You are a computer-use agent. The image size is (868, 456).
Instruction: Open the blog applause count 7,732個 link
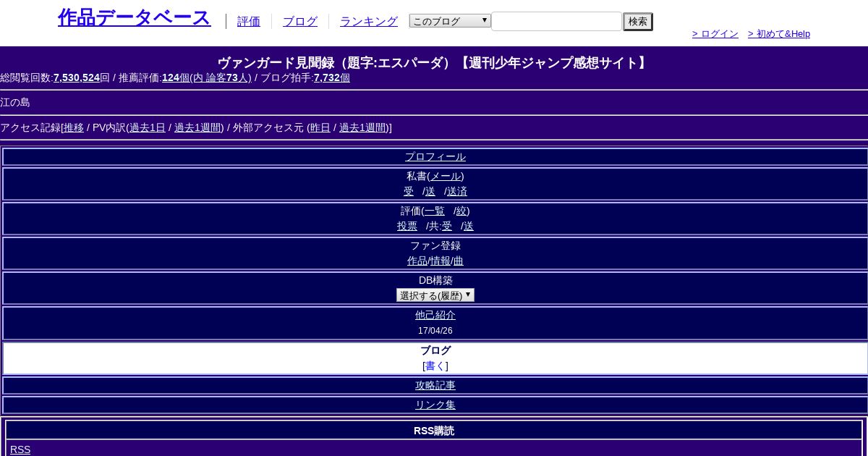332,77
